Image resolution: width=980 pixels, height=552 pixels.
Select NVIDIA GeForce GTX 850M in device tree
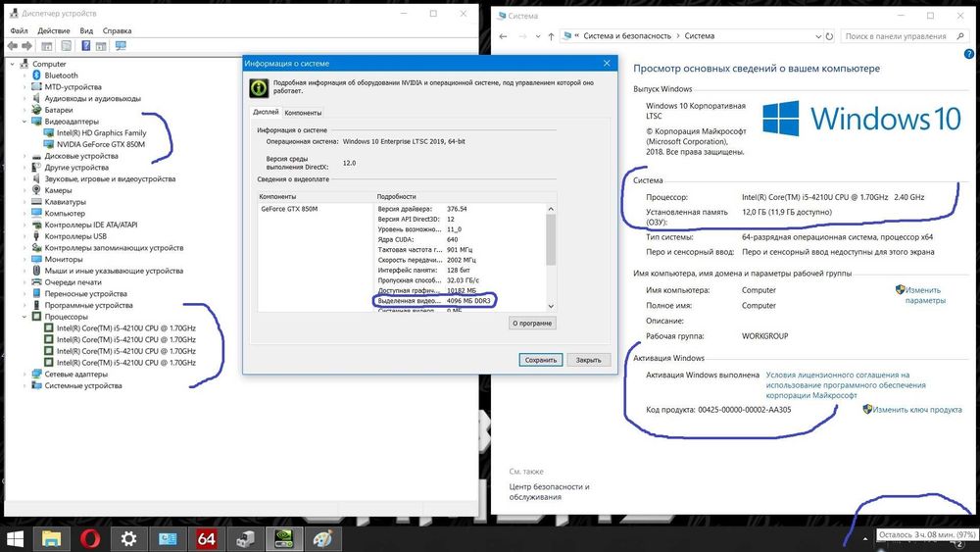pyautogui.click(x=101, y=144)
